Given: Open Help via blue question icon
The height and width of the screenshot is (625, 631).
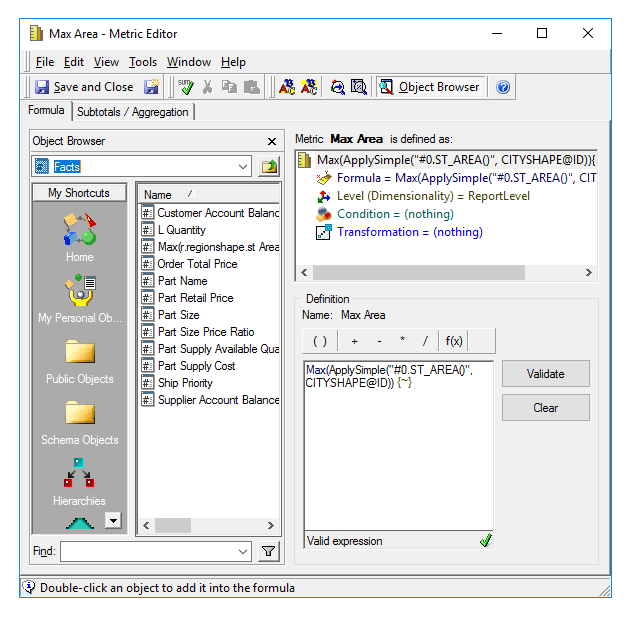Looking at the screenshot, I should pyautogui.click(x=503, y=87).
